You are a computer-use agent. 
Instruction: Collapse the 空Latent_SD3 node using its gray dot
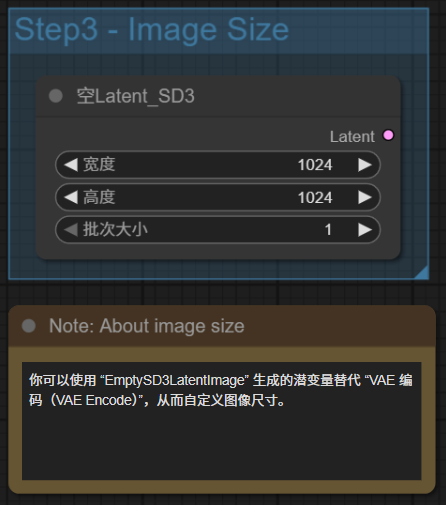point(56,96)
